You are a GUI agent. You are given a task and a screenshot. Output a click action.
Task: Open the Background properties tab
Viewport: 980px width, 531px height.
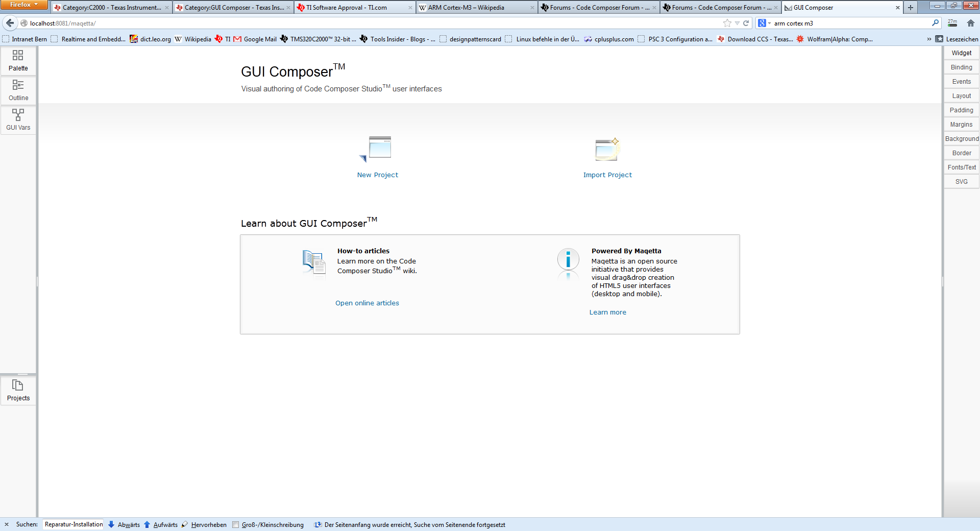pyautogui.click(x=961, y=139)
